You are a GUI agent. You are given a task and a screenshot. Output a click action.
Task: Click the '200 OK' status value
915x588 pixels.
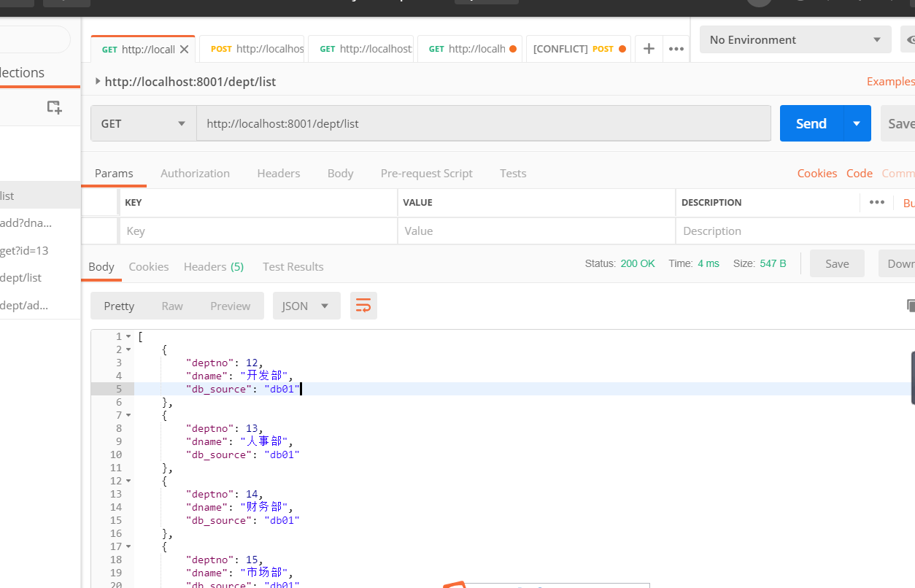[638, 263]
